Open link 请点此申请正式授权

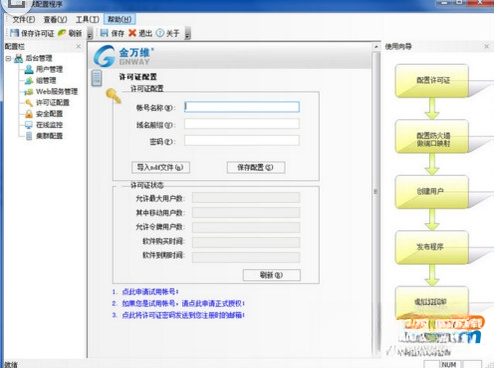[213, 303]
